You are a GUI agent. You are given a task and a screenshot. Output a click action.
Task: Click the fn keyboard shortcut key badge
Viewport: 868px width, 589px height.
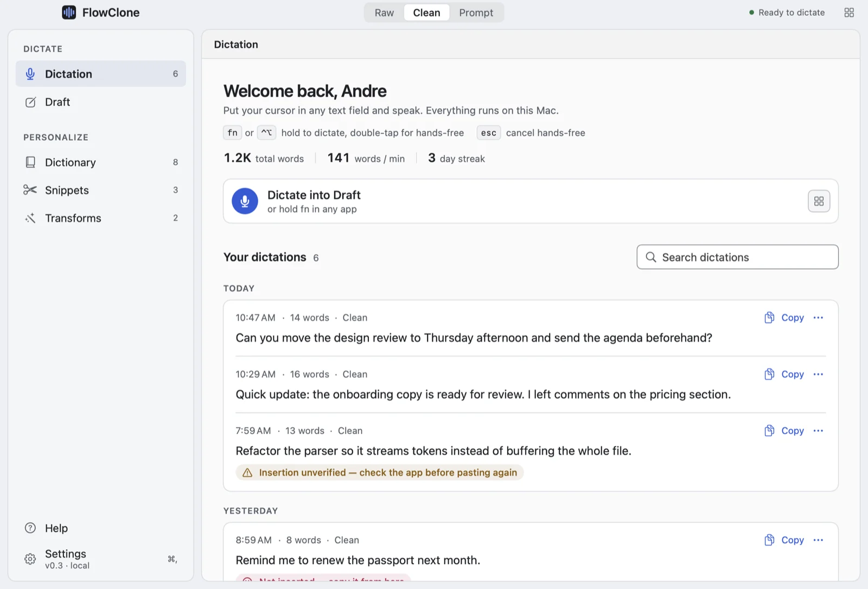(x=232, y=133)
